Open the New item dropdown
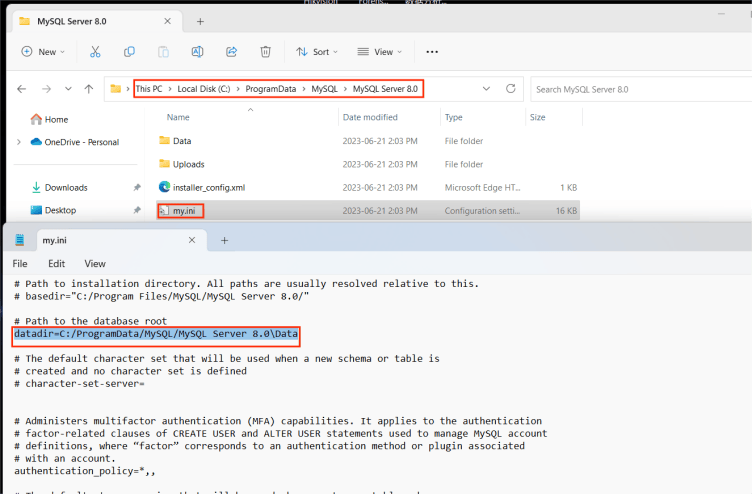This screenshot has width=752, height=495. (x=43, y=52)
